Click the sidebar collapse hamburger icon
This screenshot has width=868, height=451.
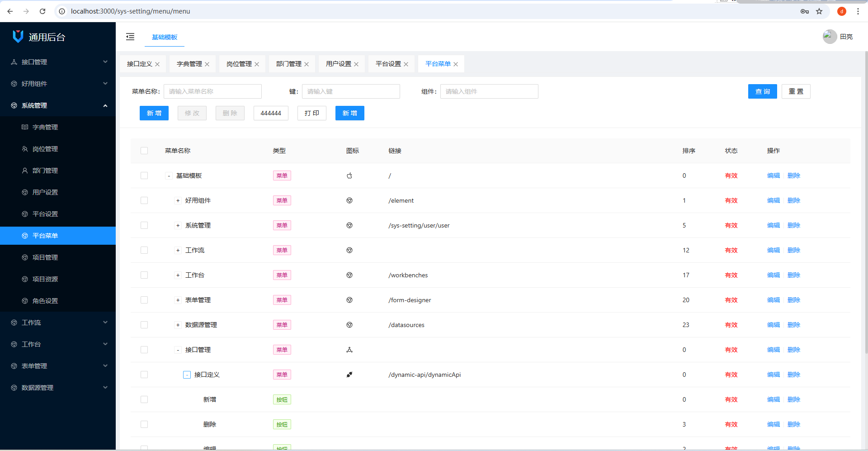[x=130, y=37]
